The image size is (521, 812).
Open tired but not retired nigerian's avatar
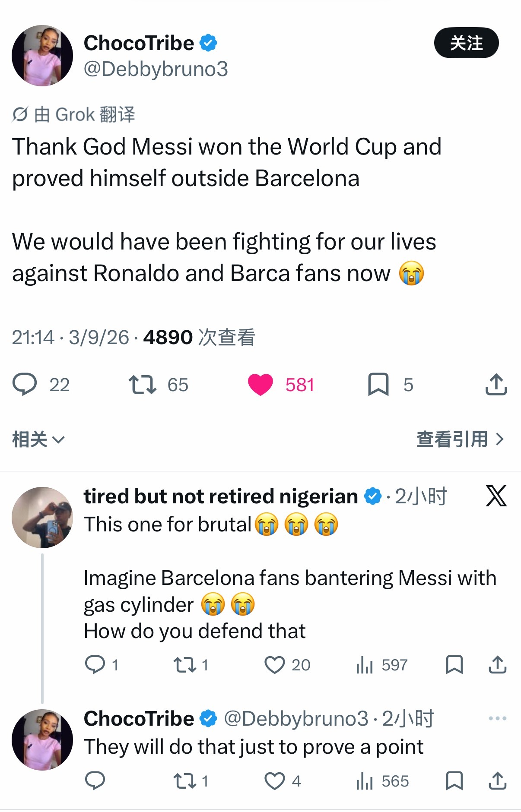[x=42, y=518]
